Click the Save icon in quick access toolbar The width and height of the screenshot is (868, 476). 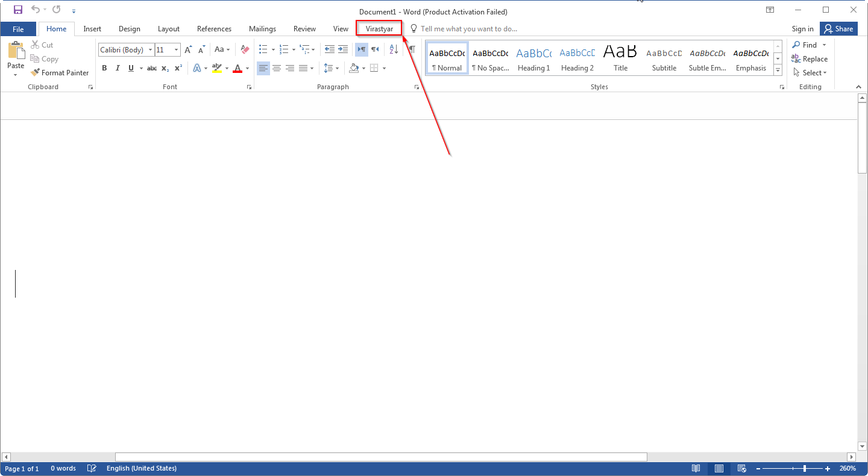(x=17, y=10)
